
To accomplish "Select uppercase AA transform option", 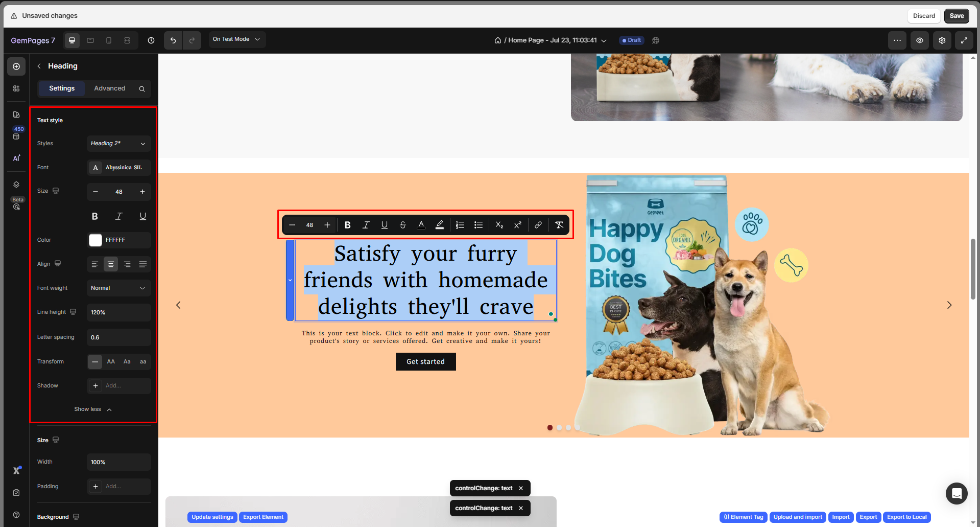I will click(111, 361).
